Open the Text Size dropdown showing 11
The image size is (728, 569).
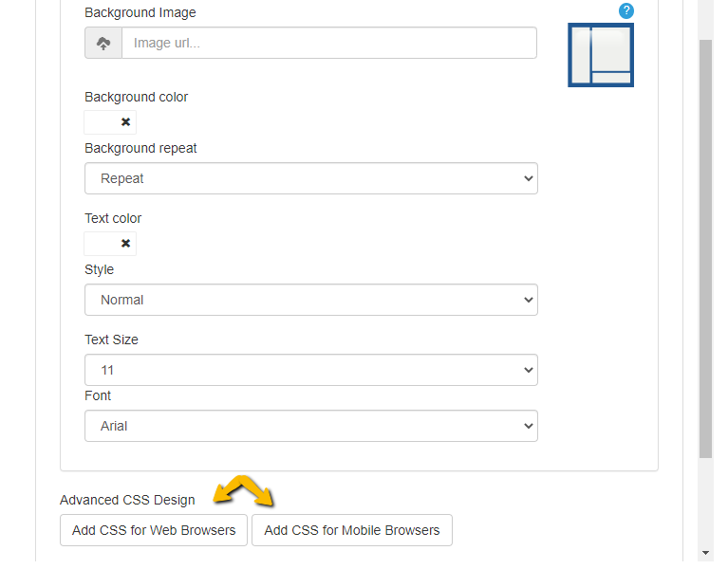[x=310, y=370]
